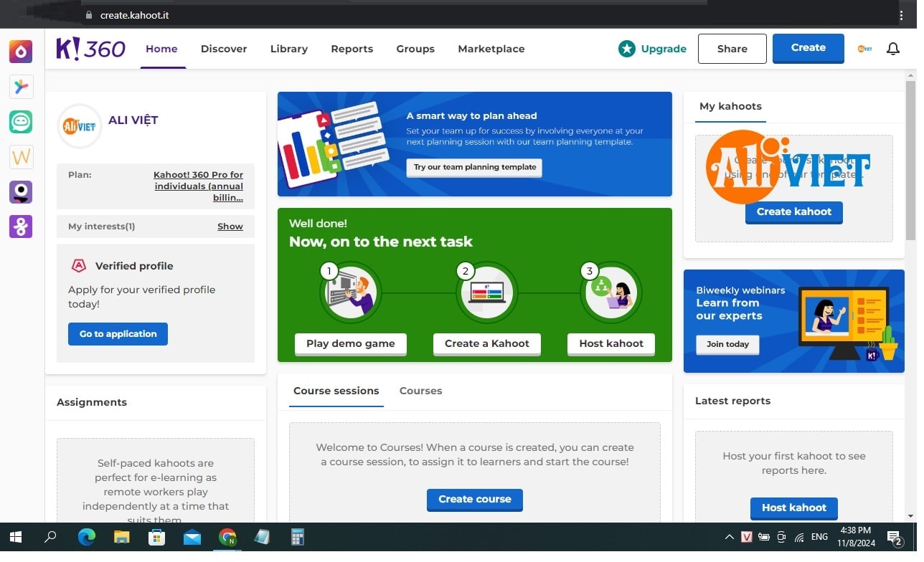
Task: Open the Discover page
Action: click(224, 49)
